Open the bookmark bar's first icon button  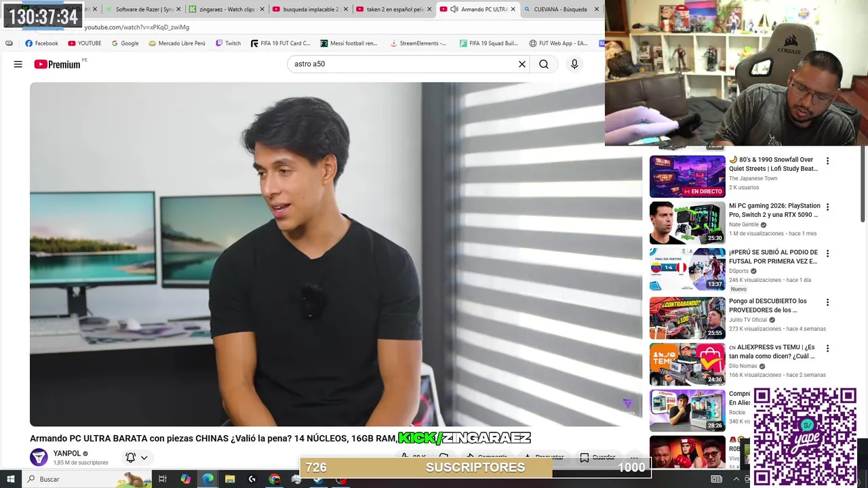pos(9,43)
